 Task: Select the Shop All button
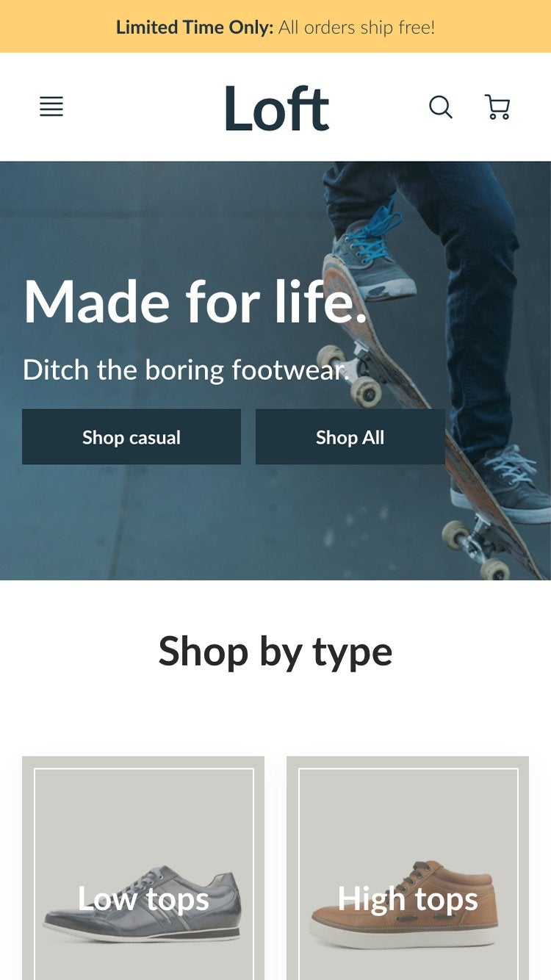tap(350, 437)
